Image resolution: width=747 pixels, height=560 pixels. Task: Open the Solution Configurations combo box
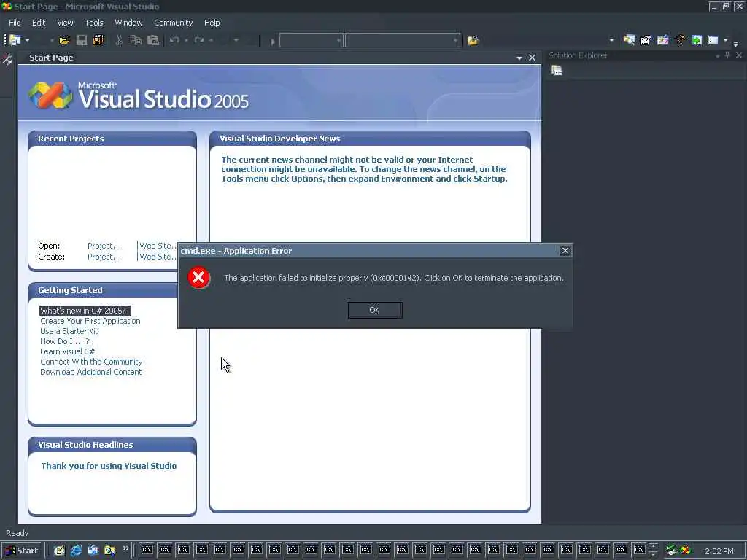tap(311, 41)
